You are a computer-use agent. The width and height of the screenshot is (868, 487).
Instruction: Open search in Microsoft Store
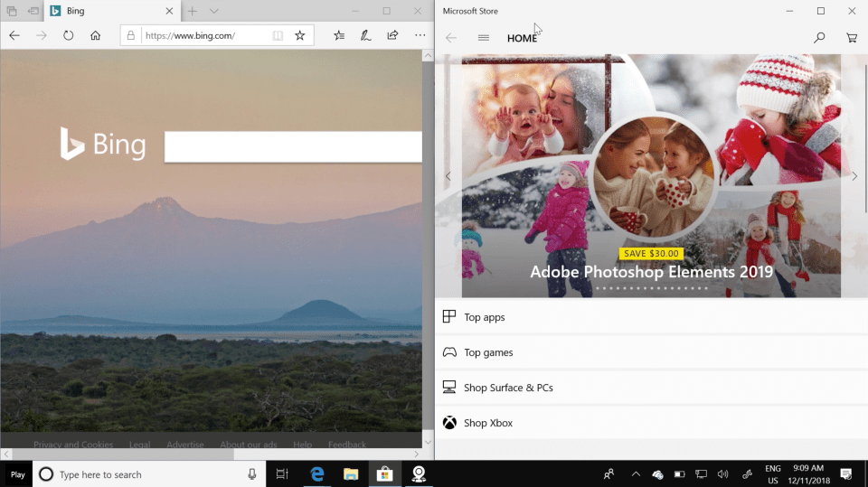coord(819,38)
